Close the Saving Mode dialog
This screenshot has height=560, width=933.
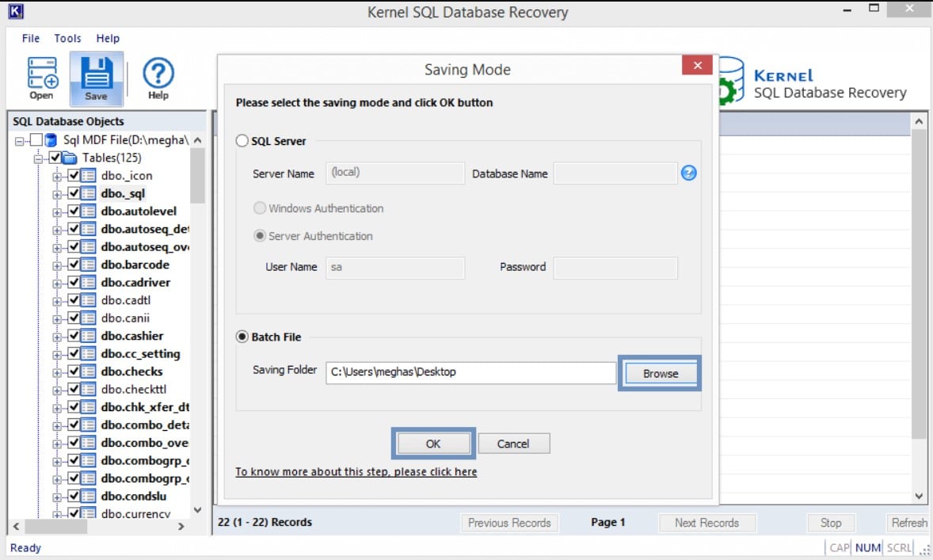pyautogui.click(x=697, y=65)
